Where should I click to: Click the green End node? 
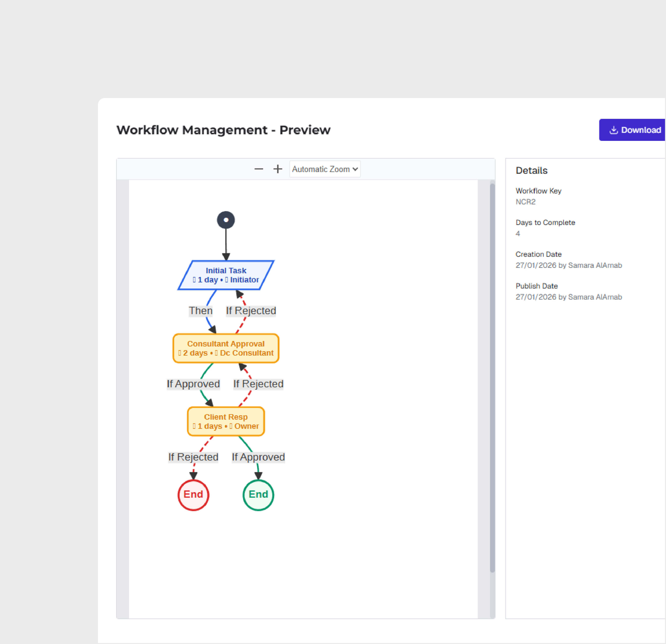click(x=258, y=495)
